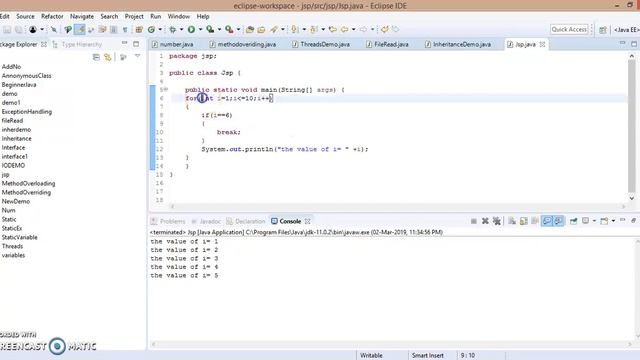Image resolution: width=640 pixels, height=360 pixels.
Task: Toggle Show Whitespace Characters button
Action: tap(125, 29)
